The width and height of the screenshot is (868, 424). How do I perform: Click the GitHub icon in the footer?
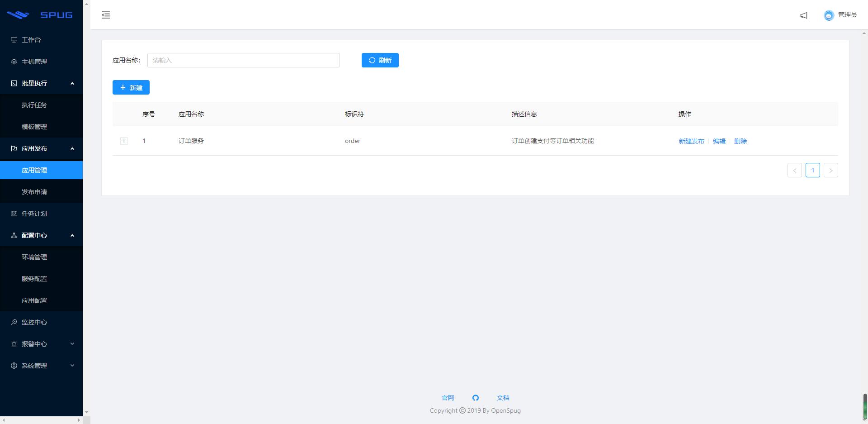pyautogui.click(x=476, y=398)
